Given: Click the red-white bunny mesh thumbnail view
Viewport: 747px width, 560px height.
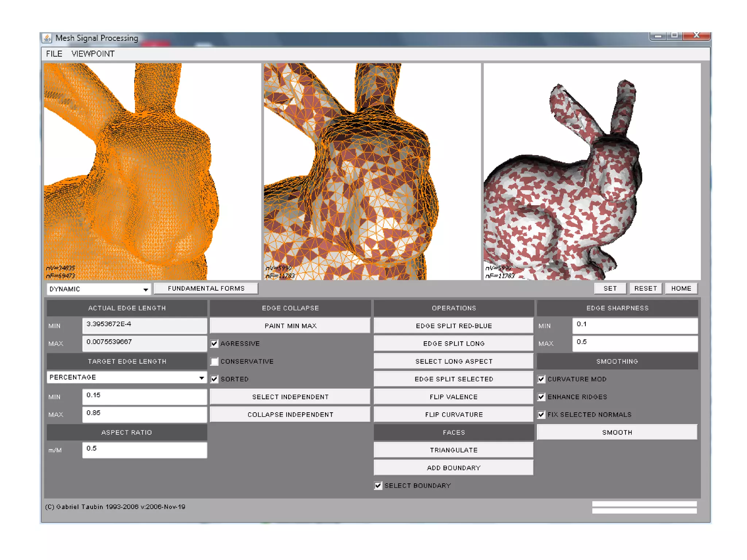Looking at the screenshot, I should click(x=592, y=171).
